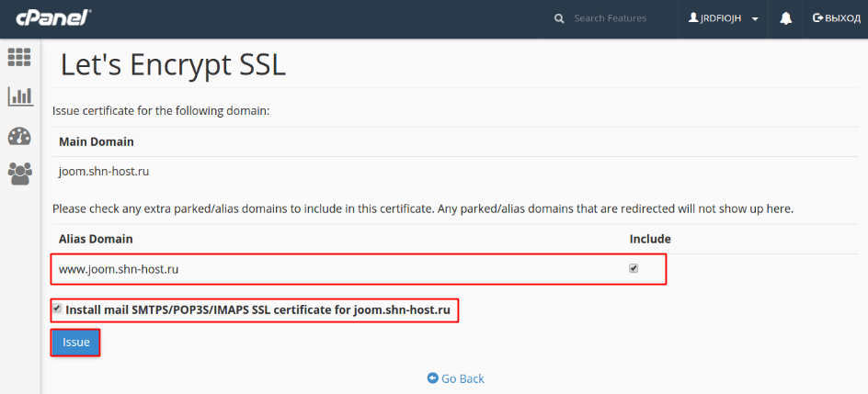Image resolution: width=868 pixels, height=394 pixels.
Task: Toggle the Install mail SSL certificate checkbox
Action: [58, 310]
